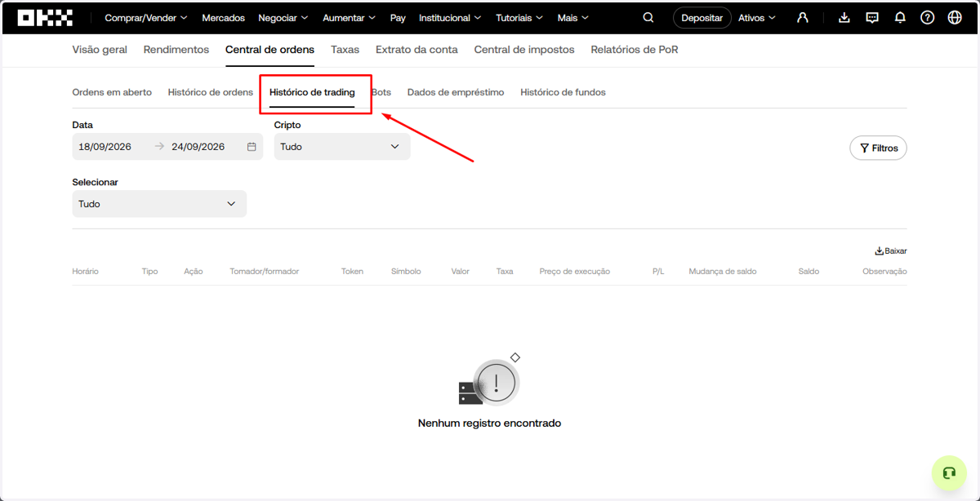Open the search magnifier icon
The image size is (980, 501).
point(648,17)
